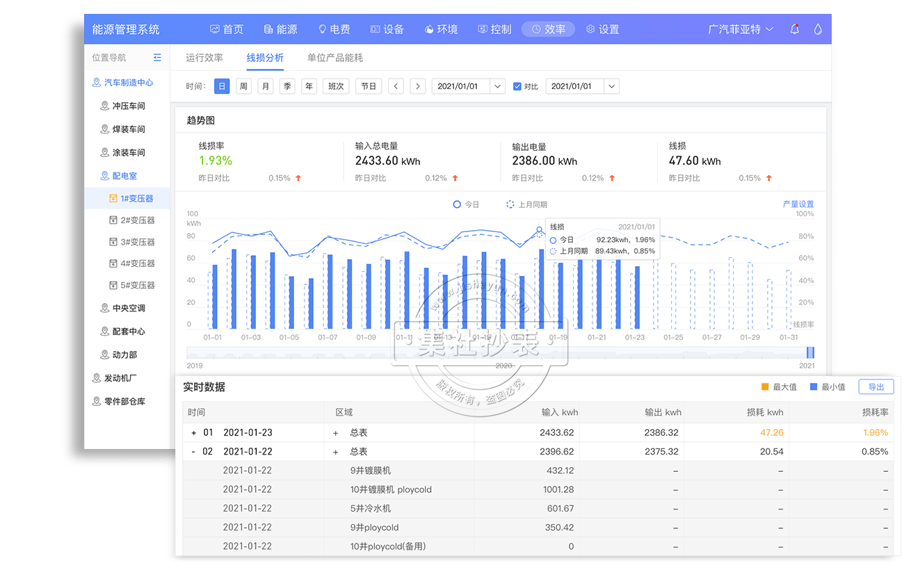Viewport: 904px width, 588px height.
Task: Click the water drop icon in header
Action: tap(818, 29)
